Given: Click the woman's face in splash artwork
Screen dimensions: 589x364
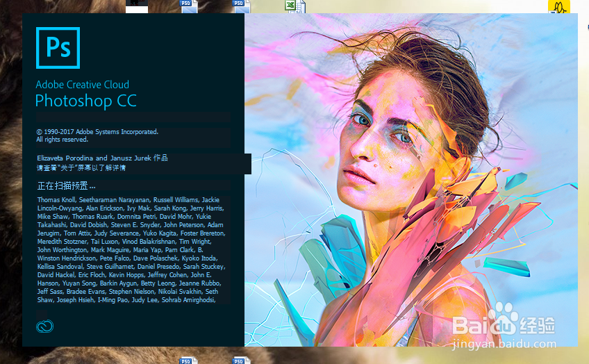Looking at the screenshot, I should (379, 147).
